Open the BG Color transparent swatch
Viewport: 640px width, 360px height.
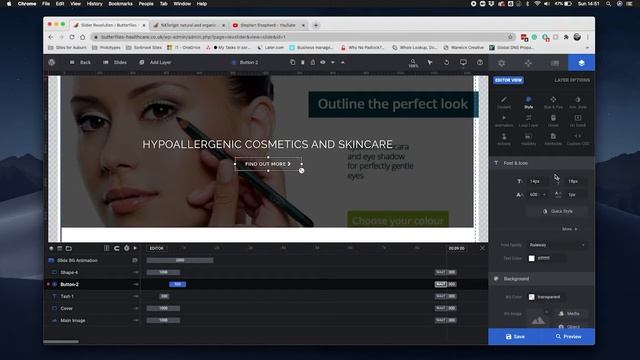click(531, 297)
